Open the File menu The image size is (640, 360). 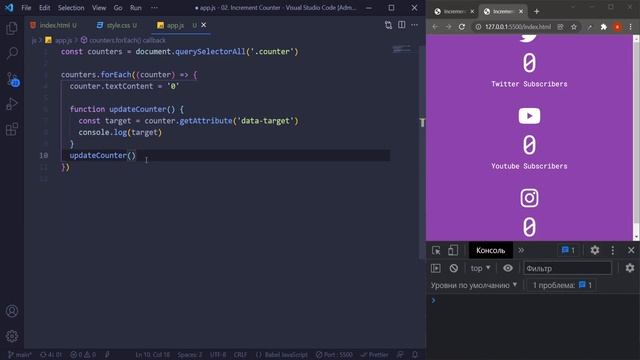tap(26, 8)
